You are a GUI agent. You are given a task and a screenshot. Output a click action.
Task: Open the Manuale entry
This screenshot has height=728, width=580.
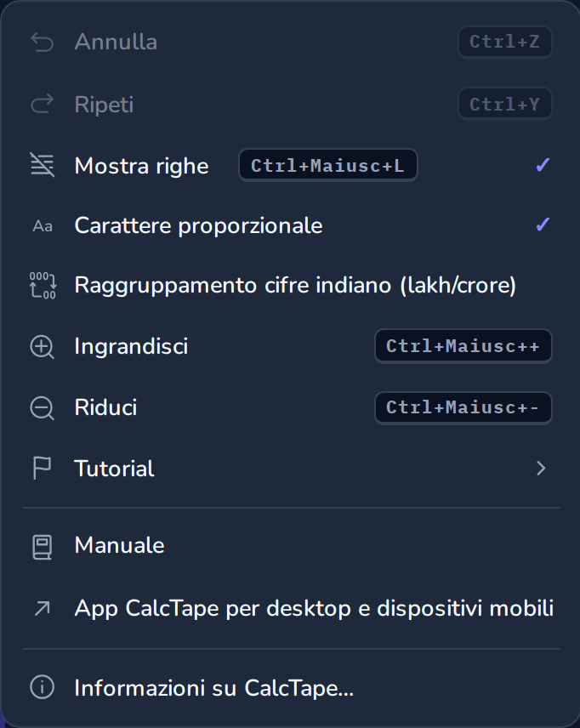point(290,545)
